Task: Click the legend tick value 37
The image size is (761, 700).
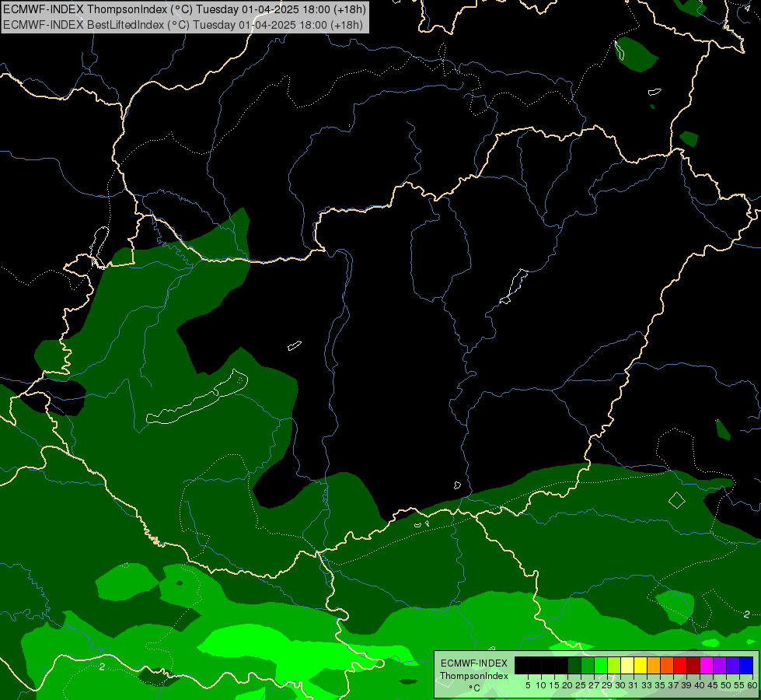Action: 673,685
